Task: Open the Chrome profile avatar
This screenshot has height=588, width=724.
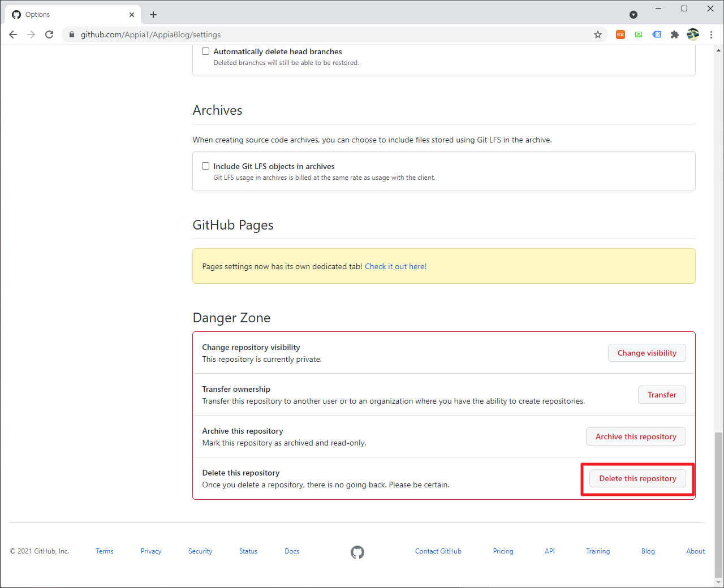Action: (693, 34)
